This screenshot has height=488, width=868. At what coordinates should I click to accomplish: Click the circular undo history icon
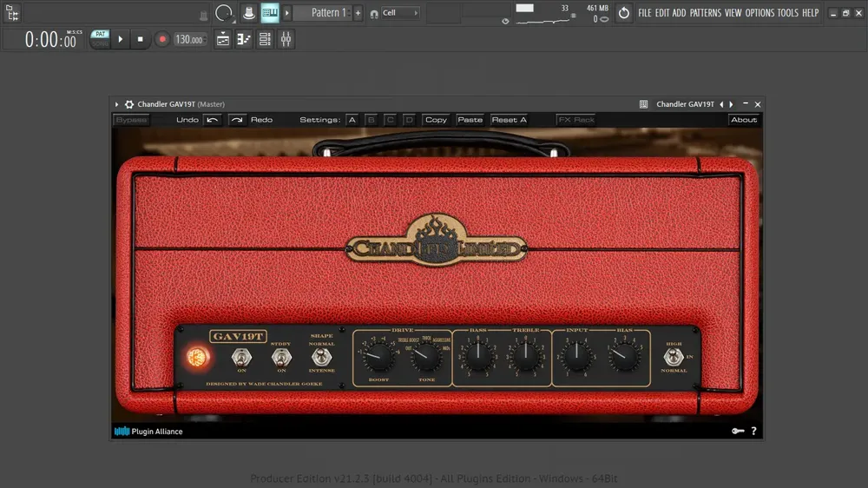pyautogui.click(x=623, y=13)
